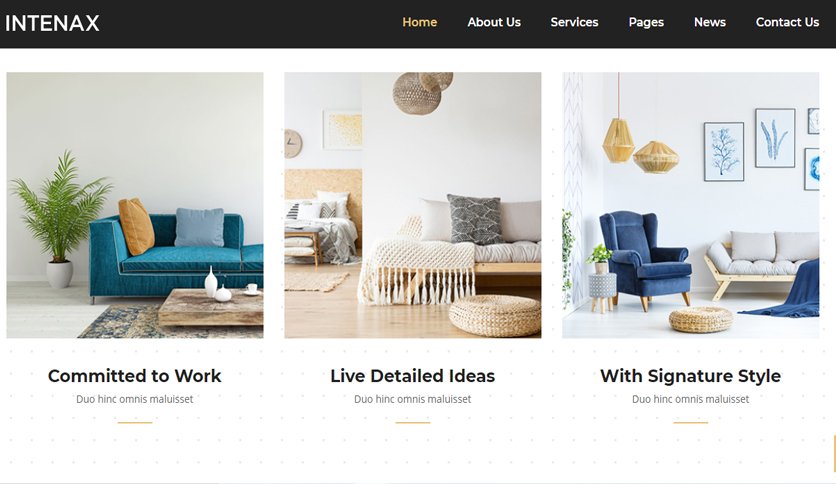This screenshot has width=836, height=484.
Task: Navigate to Contact Us
Action: click(x=787, y=22)
